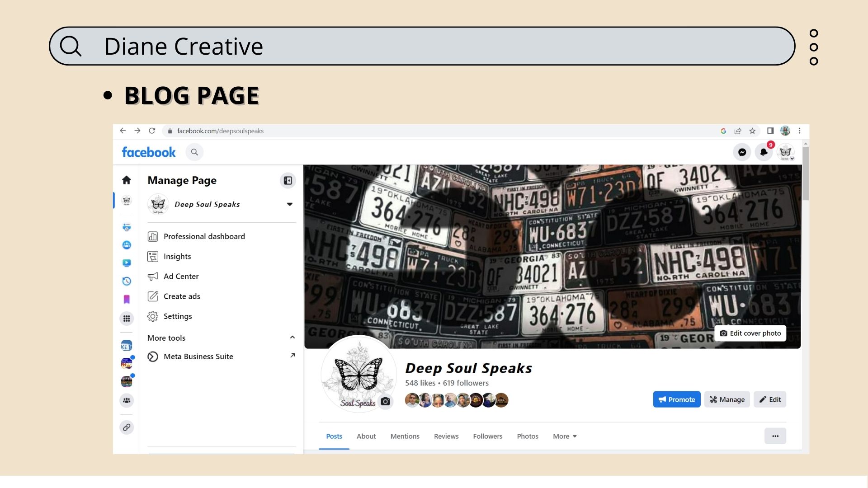868x488 pixels.
Task: Open Messenger chat icon
Action: click(742, 152)
